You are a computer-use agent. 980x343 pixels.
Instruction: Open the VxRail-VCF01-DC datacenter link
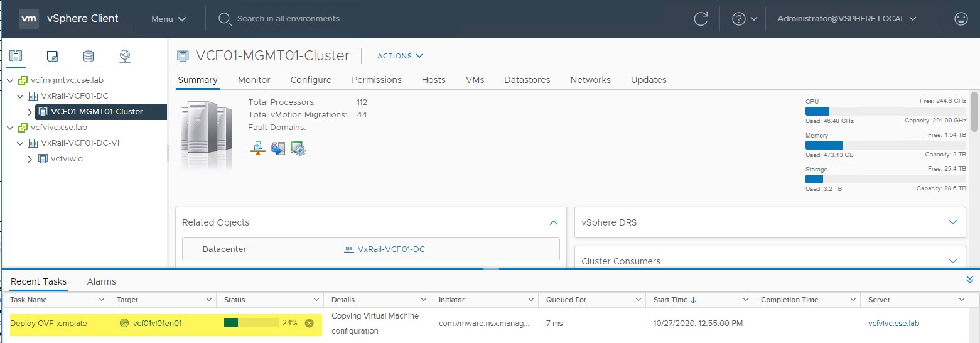(x=390, y=249)
